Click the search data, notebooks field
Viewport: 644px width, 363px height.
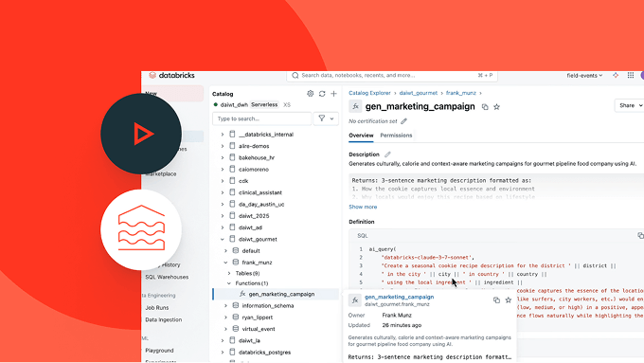[x=392, y=76]
